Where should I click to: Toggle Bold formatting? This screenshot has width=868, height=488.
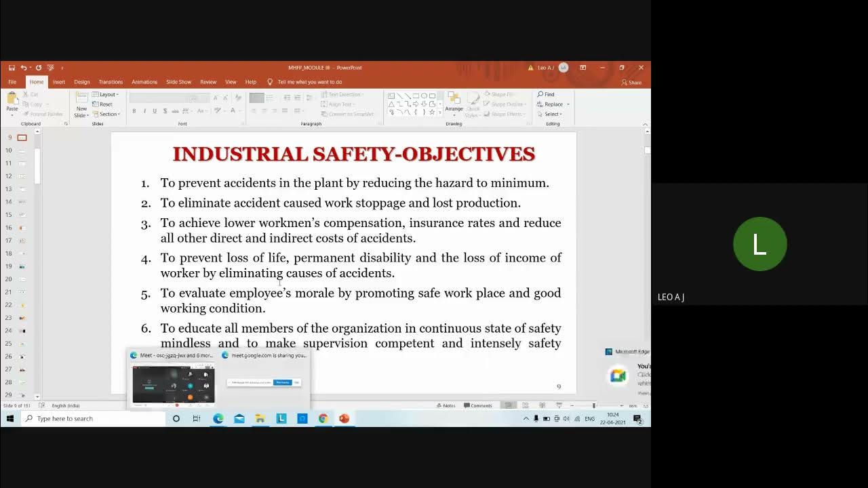134,111
